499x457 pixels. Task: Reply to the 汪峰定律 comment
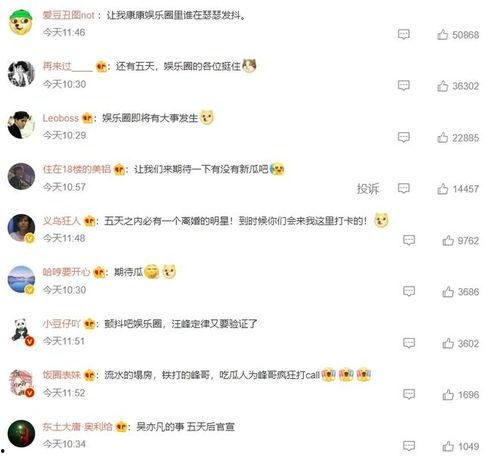(x=409, y=343)
